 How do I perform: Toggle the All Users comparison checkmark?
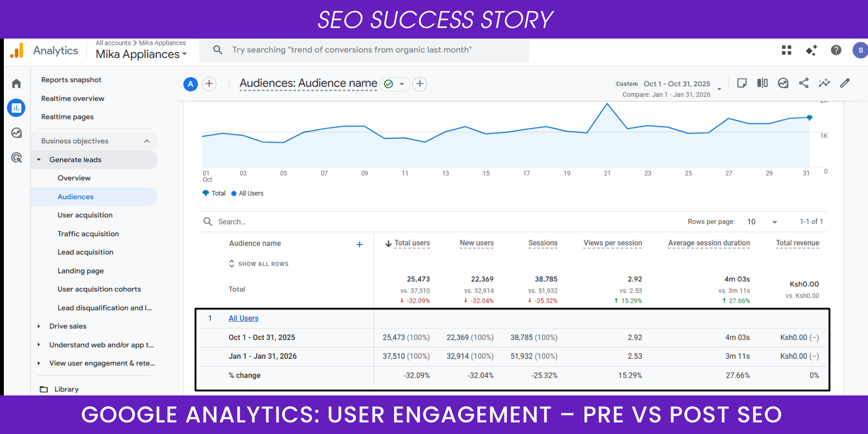(x=388, y=83)
